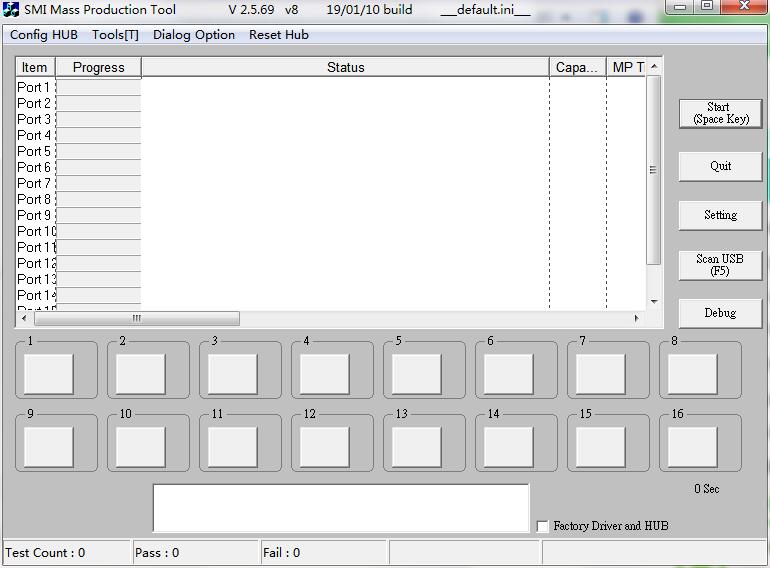Click the Port 9 progress bar
This screenshot has width=770, height=568.
pos(99,215)
